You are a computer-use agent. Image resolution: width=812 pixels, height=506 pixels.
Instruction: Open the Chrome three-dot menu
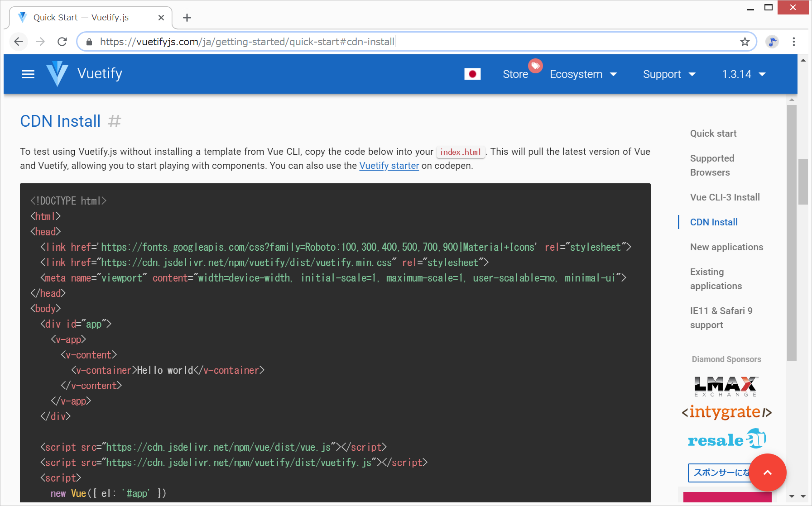tap(793, 42)
